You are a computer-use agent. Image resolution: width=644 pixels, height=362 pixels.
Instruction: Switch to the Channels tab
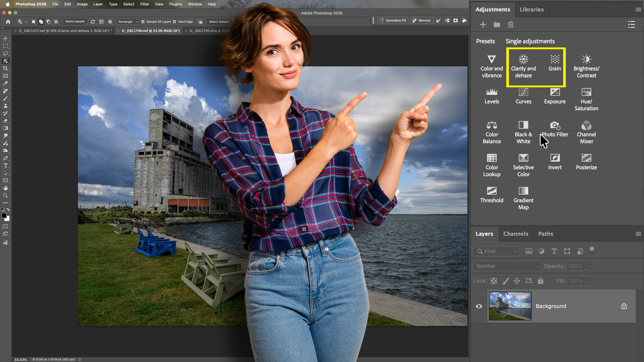coord(515,234)
